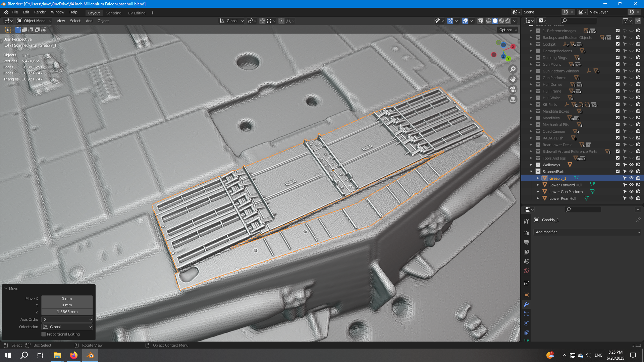
Task: Switch to material preview shading
Action: tap(501, 21)
